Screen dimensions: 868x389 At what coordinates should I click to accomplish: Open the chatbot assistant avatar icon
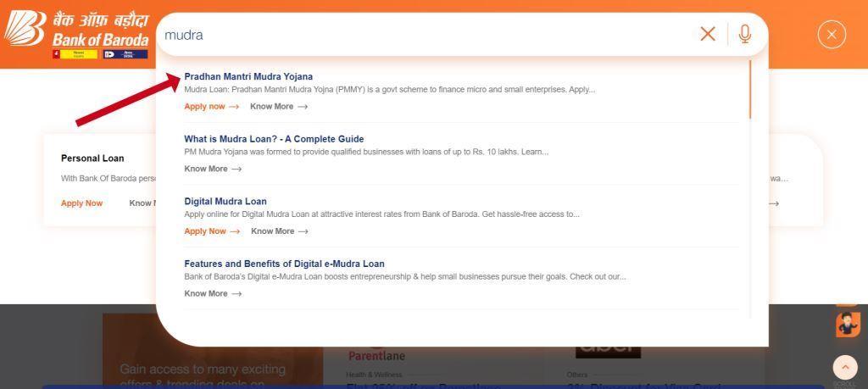coord(848,324)
